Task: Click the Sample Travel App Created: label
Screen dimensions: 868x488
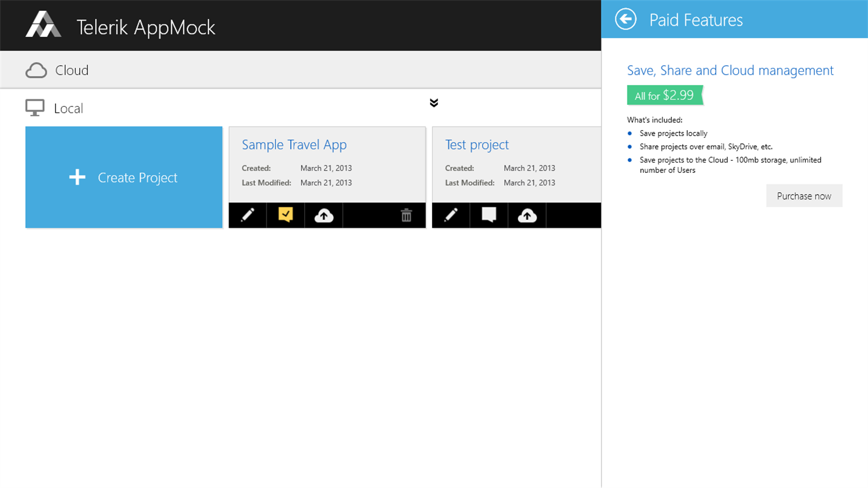Action: click(256, 168)
